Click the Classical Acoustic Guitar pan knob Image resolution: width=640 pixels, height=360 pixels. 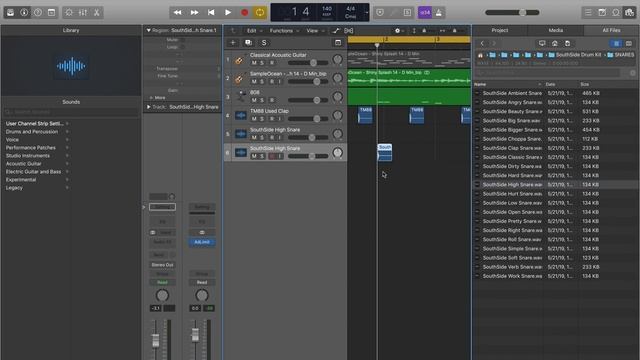click(x=337, y=59)
